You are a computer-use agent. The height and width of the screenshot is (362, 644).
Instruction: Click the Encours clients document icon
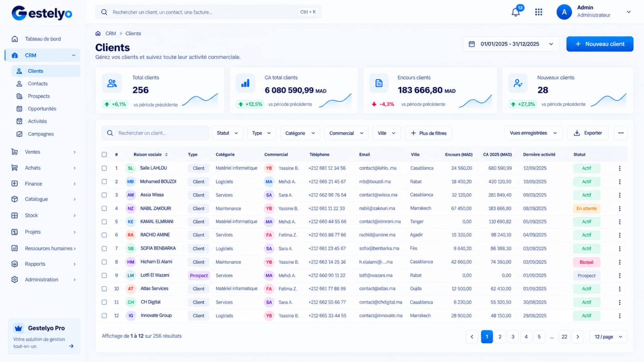click(379, 83)
